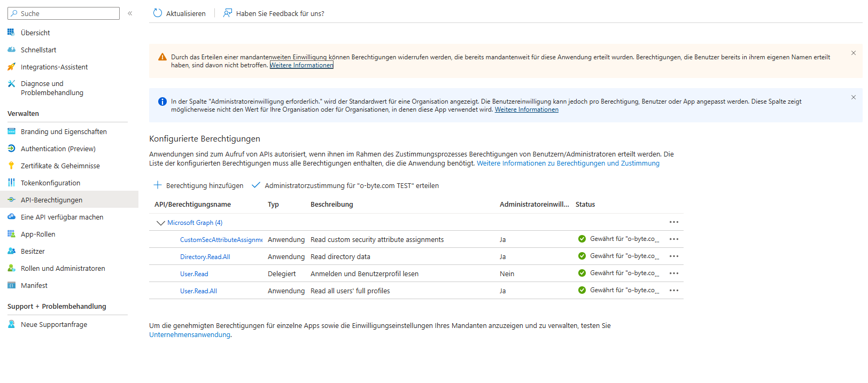Image resolution: width=868 pixels, height=383 pixels.
Task: Collapse the Microsoft Graph (4) group
Action: pos(160,223)
